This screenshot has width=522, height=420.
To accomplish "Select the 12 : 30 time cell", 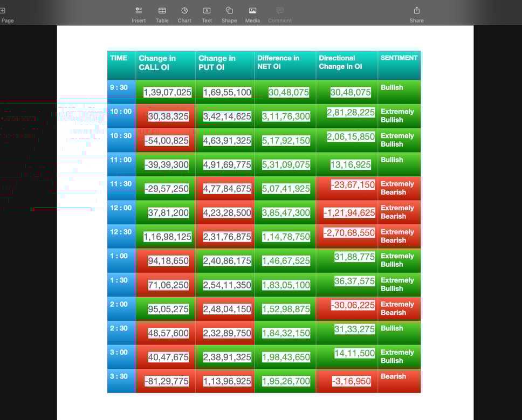I will (x=121, y=236).
